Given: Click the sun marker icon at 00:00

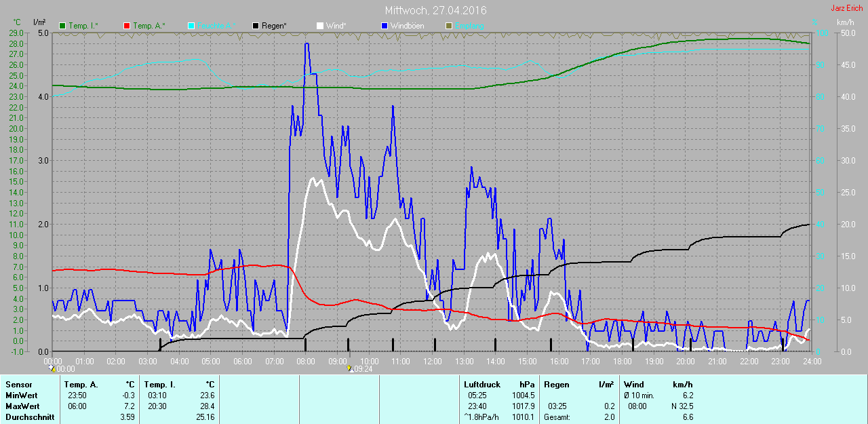Looking at the screenshot, I should pos(52,368).
